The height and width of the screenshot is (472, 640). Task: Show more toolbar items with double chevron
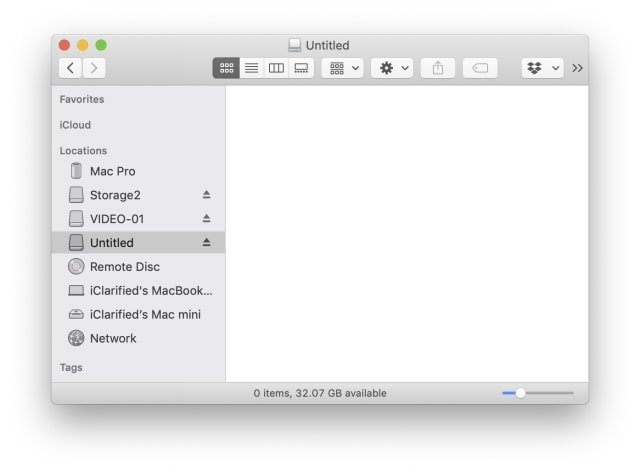tap(577, 68)
